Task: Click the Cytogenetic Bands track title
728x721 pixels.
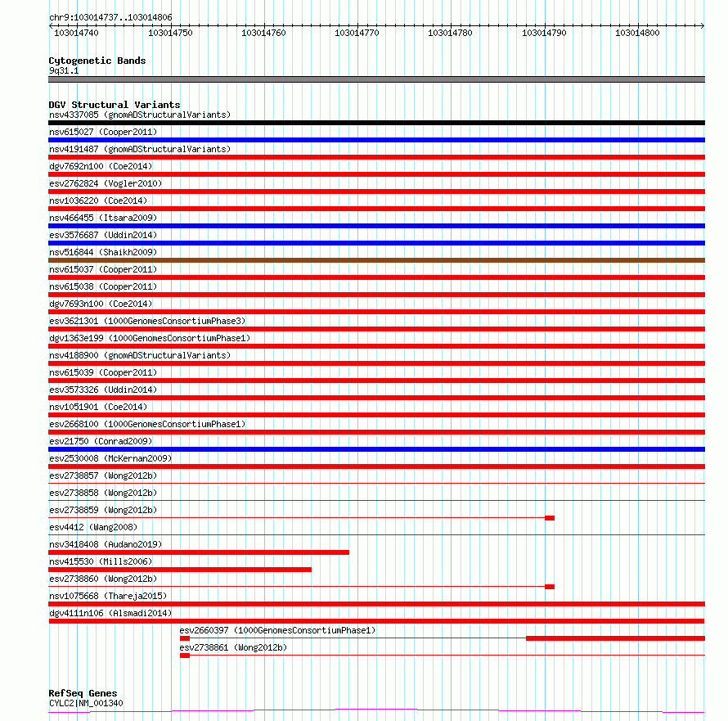Action: pyautogui.click(x=97, y=61)
